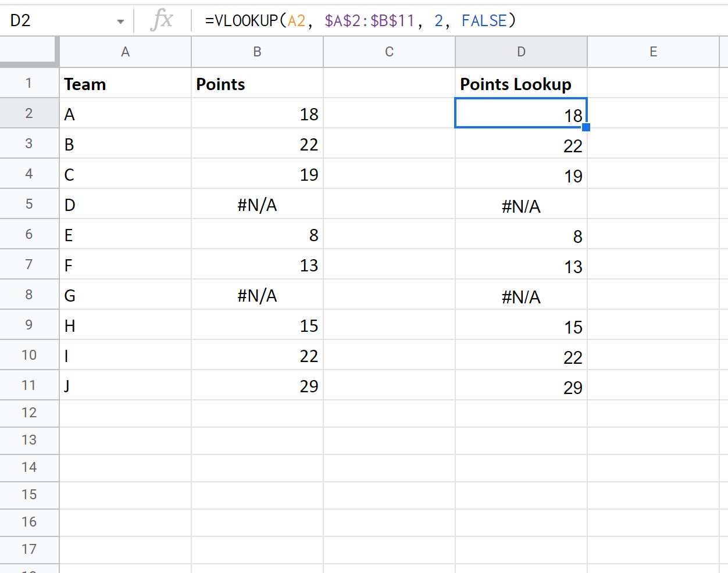Viewport: 728px width, 573px height.
Task: Select row 2 header
Action: (x=29, y=113)
